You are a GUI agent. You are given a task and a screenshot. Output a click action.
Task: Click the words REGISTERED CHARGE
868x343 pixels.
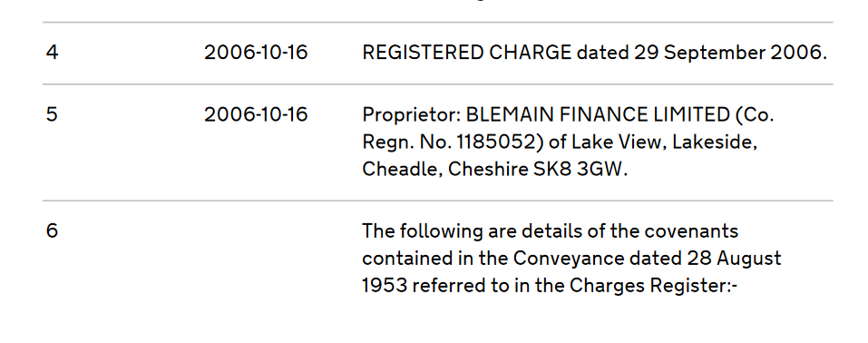point(467,53)
